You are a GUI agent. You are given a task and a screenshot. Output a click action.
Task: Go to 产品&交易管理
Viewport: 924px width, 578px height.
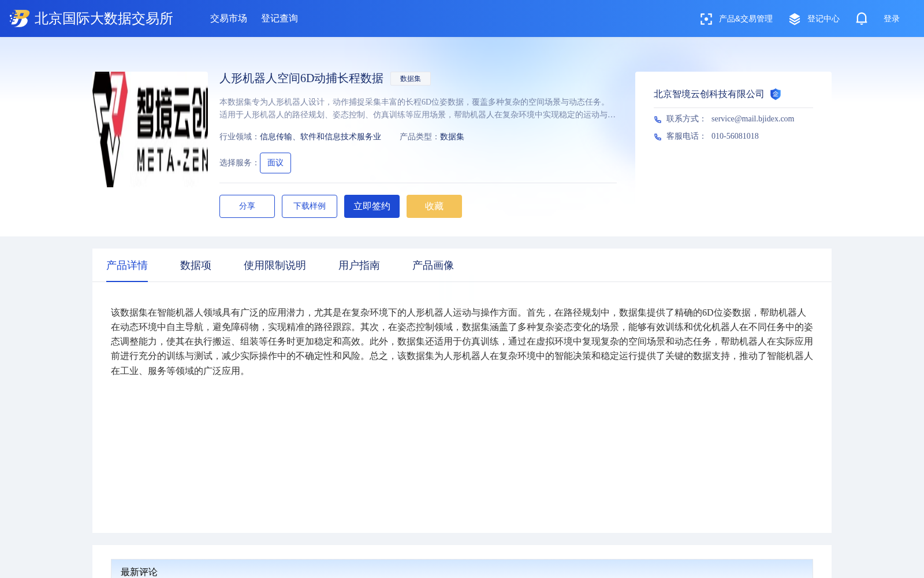coord(746,18)
